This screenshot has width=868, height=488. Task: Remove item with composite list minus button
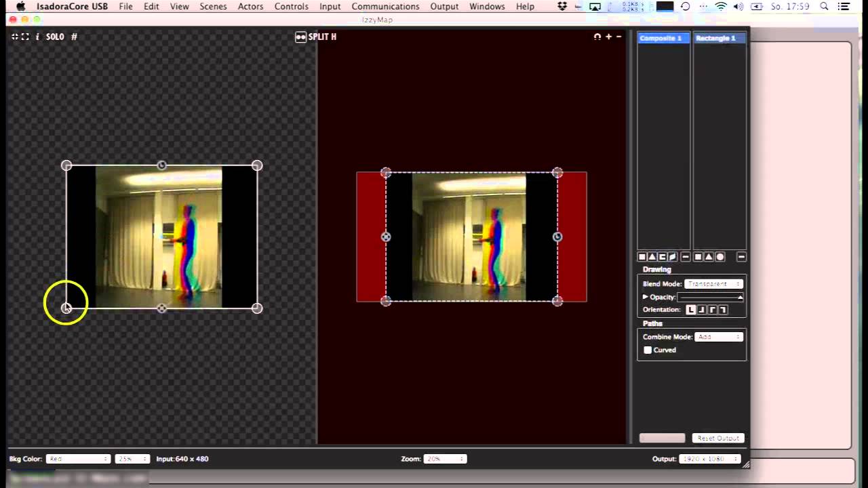click(686, 257)
